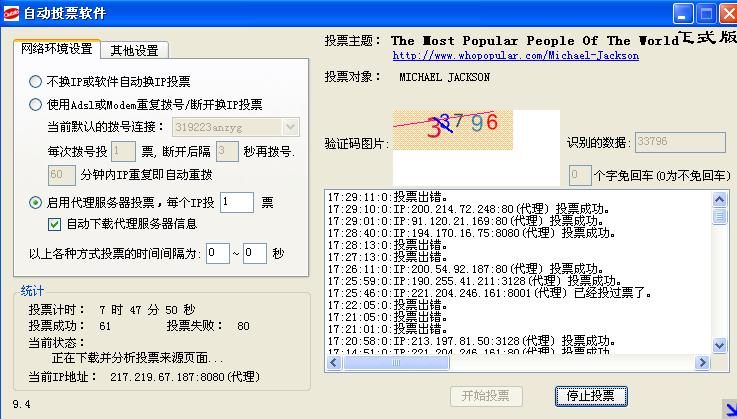Click the minimum time interval field
The image size is (737, 419).
click(x=217, y=253)
